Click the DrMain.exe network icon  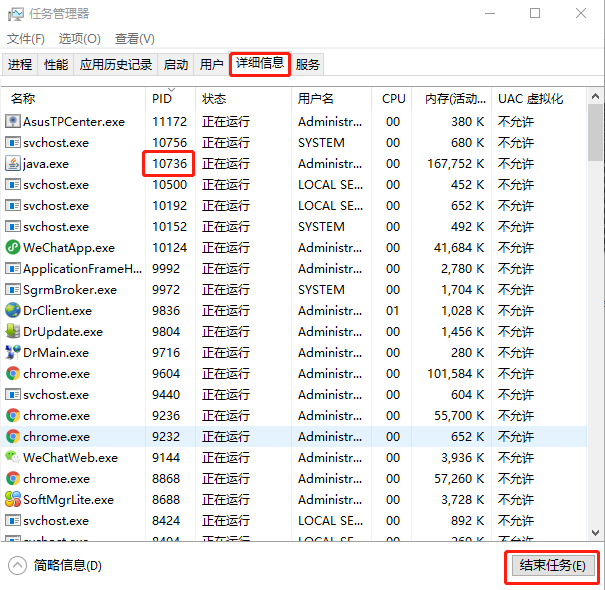tap(12, 352)
